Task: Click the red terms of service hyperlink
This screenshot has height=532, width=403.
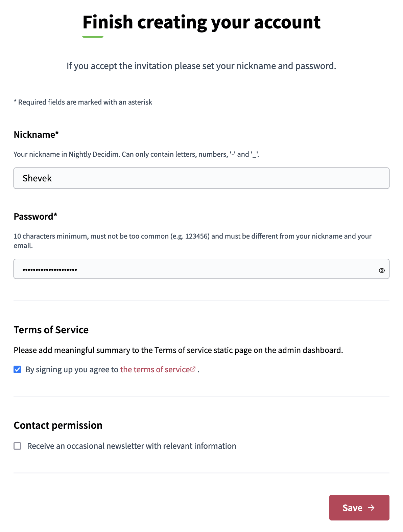Action: click(155, 369)
